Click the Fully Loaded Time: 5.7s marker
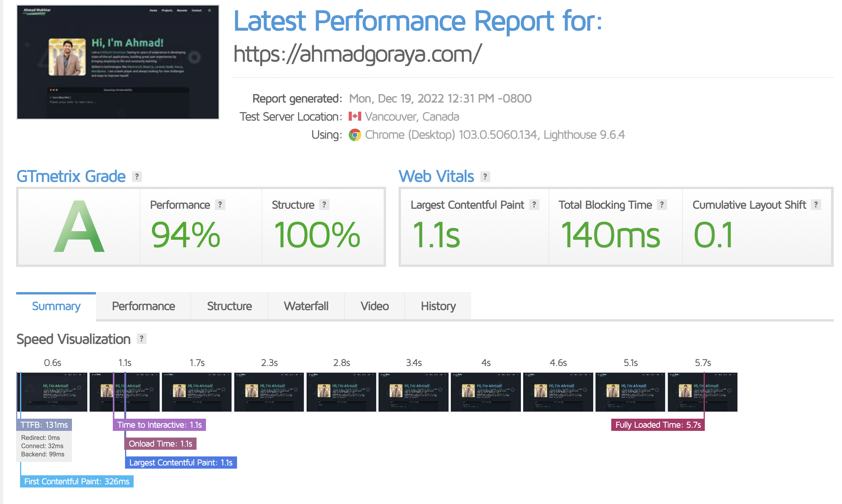 (658, 425)
